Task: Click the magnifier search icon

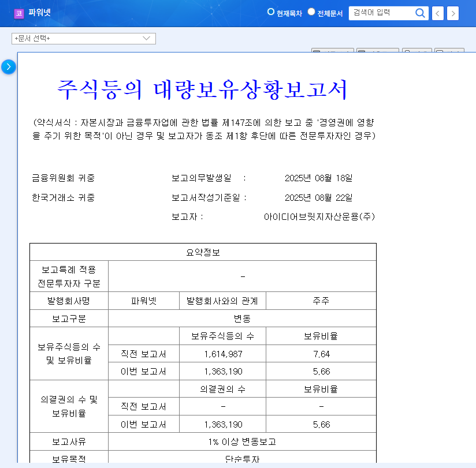Action: pos(420,13)
